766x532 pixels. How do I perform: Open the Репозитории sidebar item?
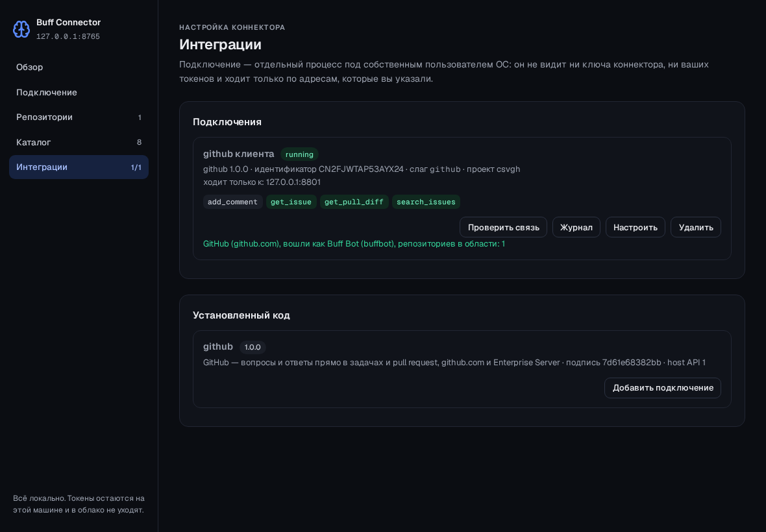pyautogui.click(x=79, y=117)
